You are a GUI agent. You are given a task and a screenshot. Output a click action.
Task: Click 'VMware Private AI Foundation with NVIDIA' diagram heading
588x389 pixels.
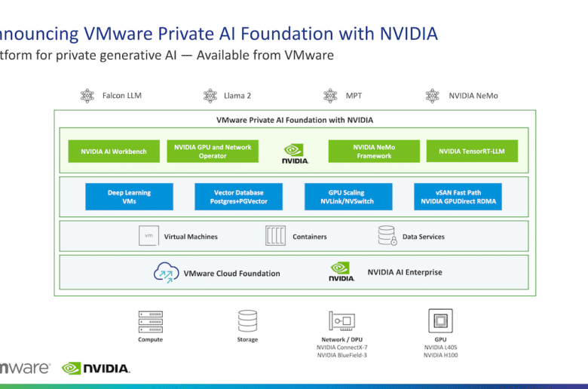(x=295, y=120)
